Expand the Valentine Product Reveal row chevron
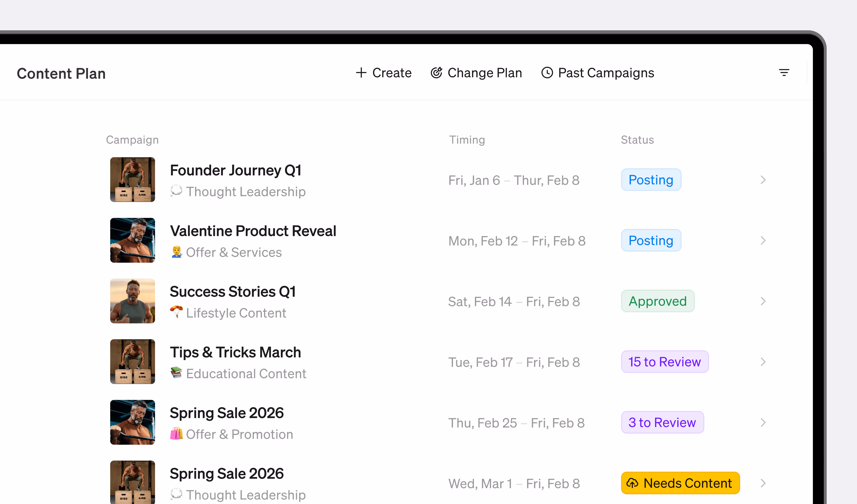This screenshot has height=504, width=857. (x=763, y=241)
